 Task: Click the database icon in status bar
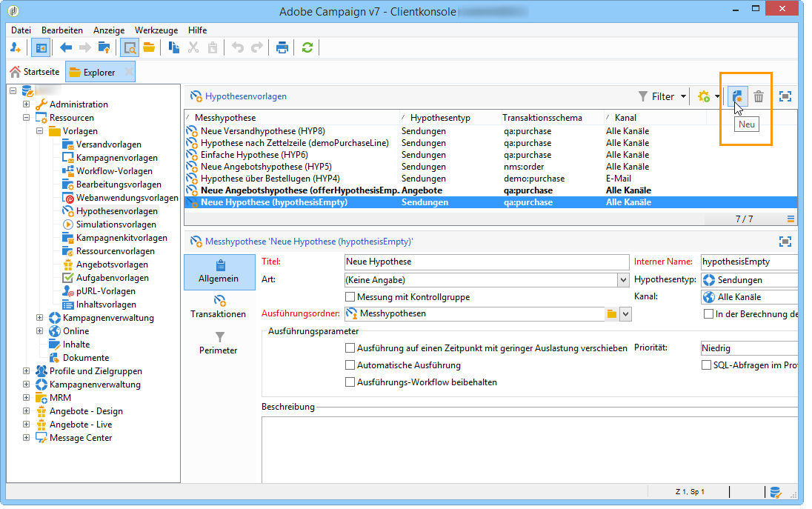pyautogui.click(x=775, y=492)
